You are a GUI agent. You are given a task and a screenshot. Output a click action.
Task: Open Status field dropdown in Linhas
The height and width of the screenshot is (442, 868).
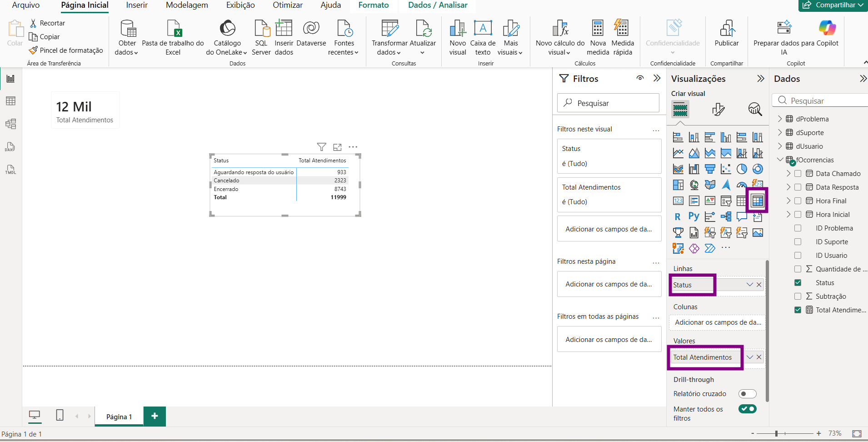click(750, 285)
